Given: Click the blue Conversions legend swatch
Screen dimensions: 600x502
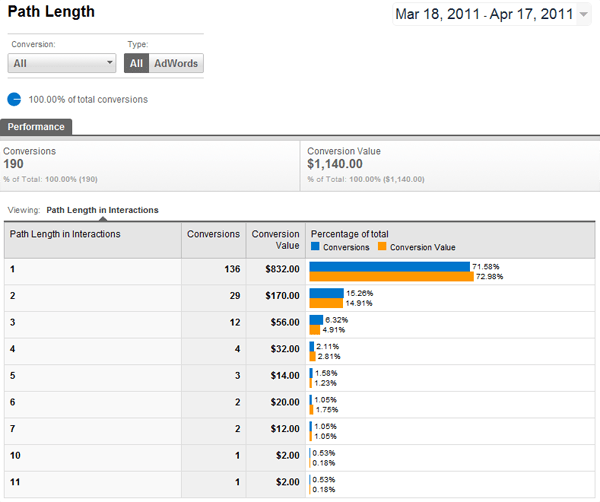Looking at the screenshot, I should (316, 247).
